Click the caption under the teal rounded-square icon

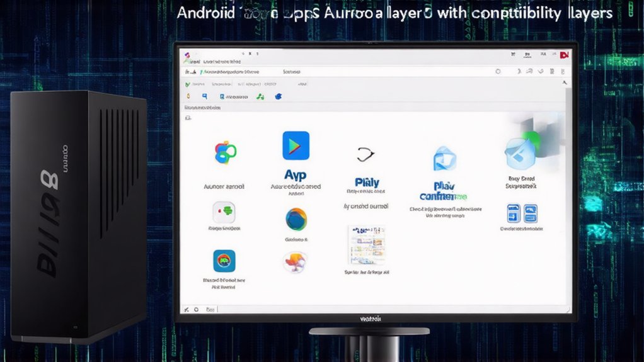pos(224,283)
